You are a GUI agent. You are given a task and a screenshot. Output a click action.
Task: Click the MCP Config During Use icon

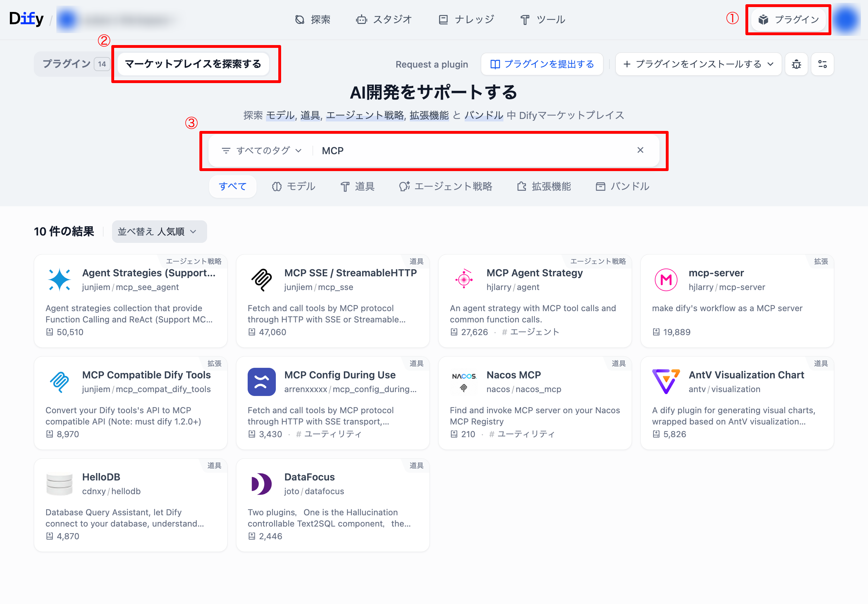tap(262, 382)
